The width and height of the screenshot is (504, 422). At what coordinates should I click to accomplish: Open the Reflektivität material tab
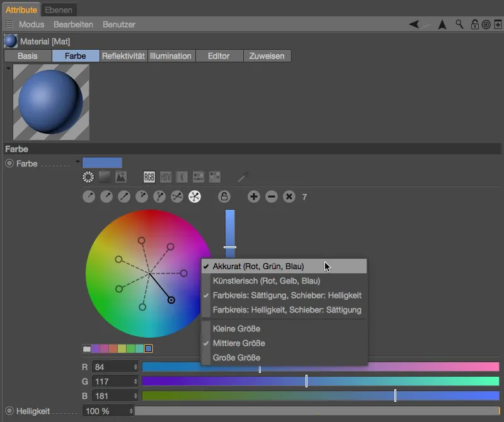pyautogui.click(x=123, y=56)
